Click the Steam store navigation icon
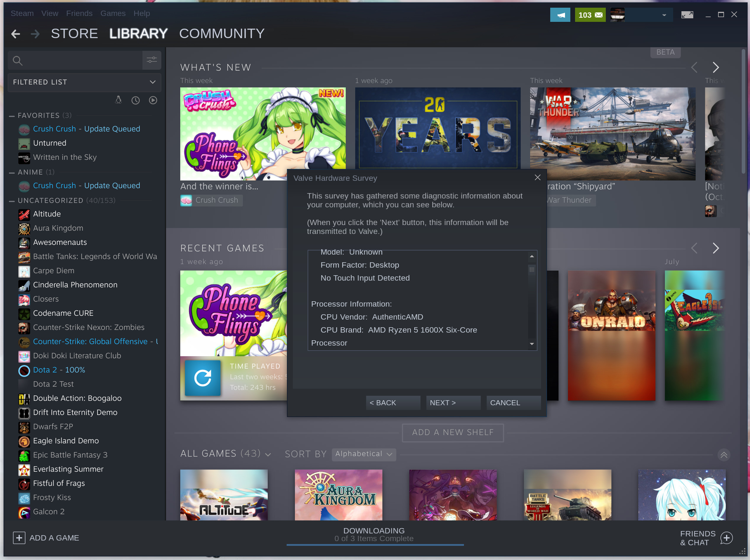750x560 pixels. [x=74, y=34]
